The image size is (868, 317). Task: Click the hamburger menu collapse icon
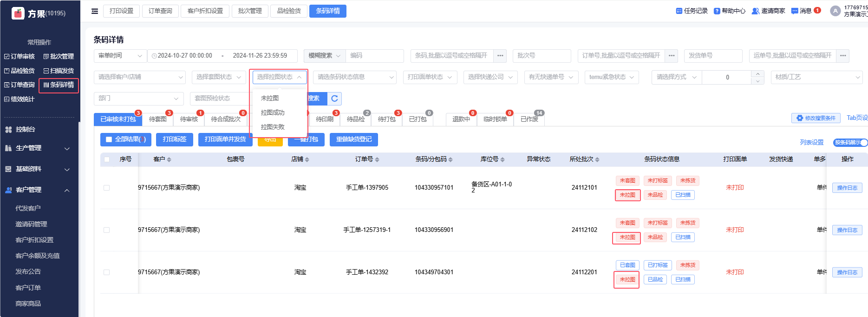coord(95,11)
